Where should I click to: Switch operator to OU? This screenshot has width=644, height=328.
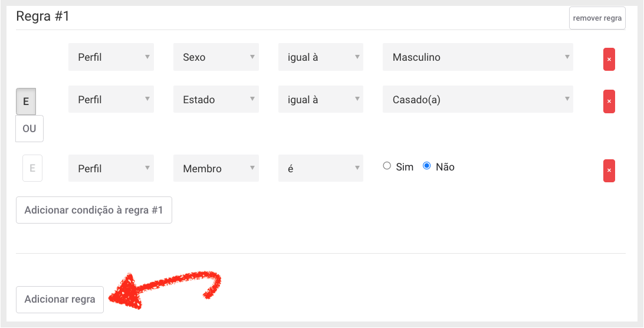[x=29, y=129]
